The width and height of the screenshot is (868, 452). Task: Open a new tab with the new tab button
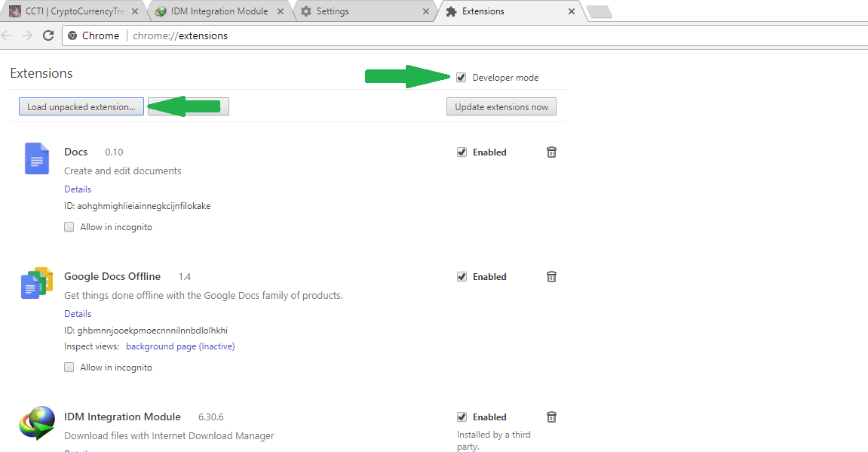pyautogui.click(x=599, y=11)
